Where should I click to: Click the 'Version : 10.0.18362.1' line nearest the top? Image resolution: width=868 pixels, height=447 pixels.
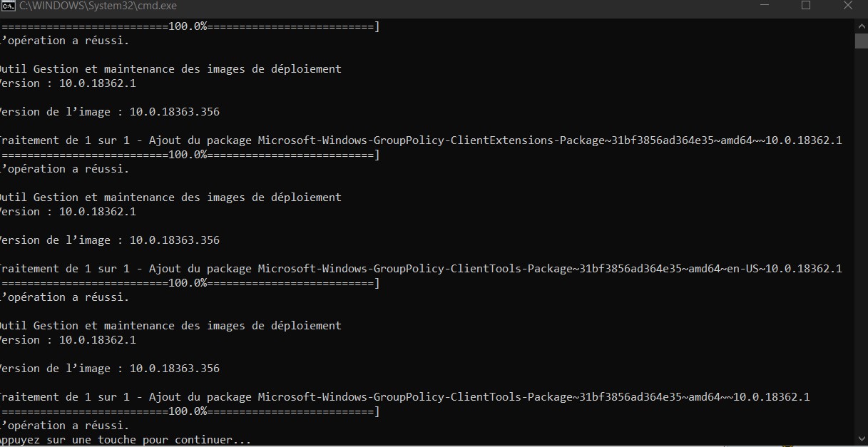[x=68, y=83]
